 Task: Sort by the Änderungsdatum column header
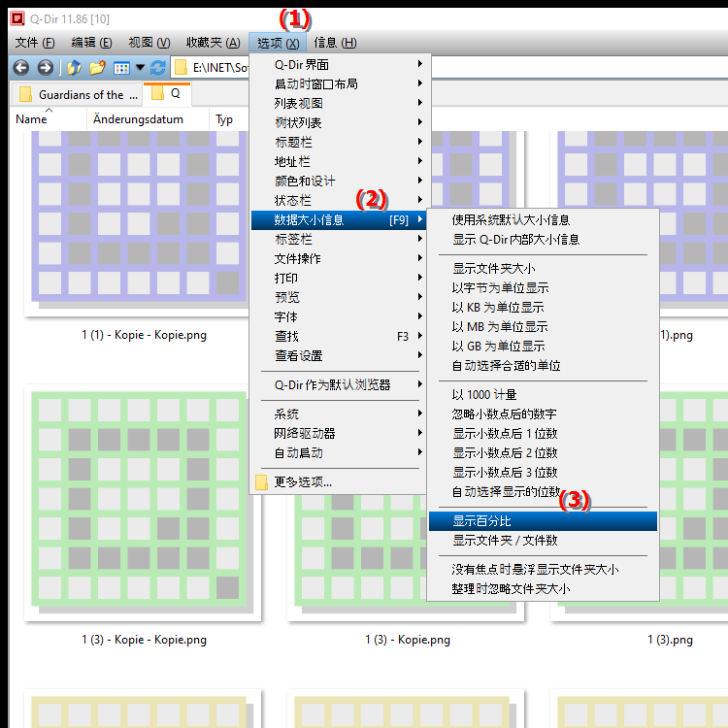click(148, 119)
